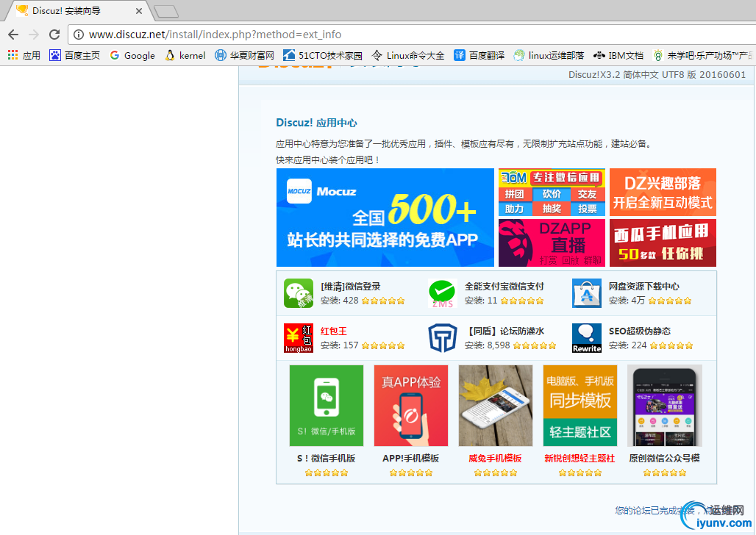The height and width of the screenshot is (535, 756).
Task: Click the green WeChat login app icon
Action: [x=299, y=293]
